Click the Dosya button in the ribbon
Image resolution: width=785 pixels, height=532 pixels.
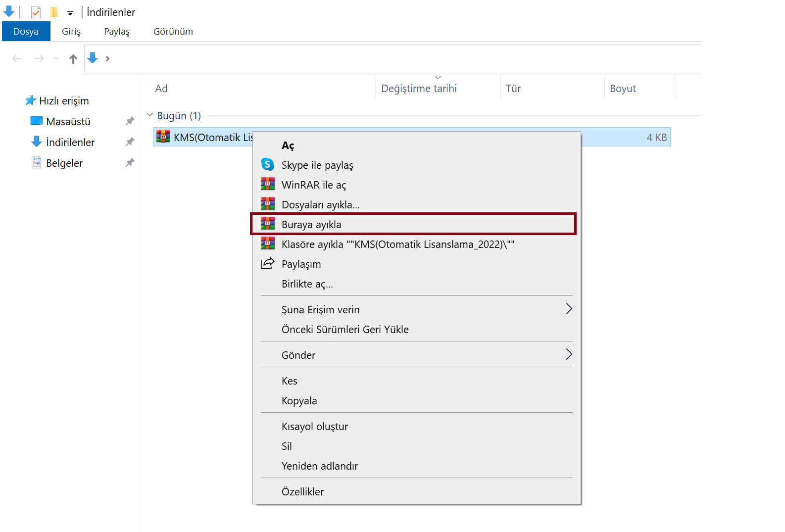(26, 32)
